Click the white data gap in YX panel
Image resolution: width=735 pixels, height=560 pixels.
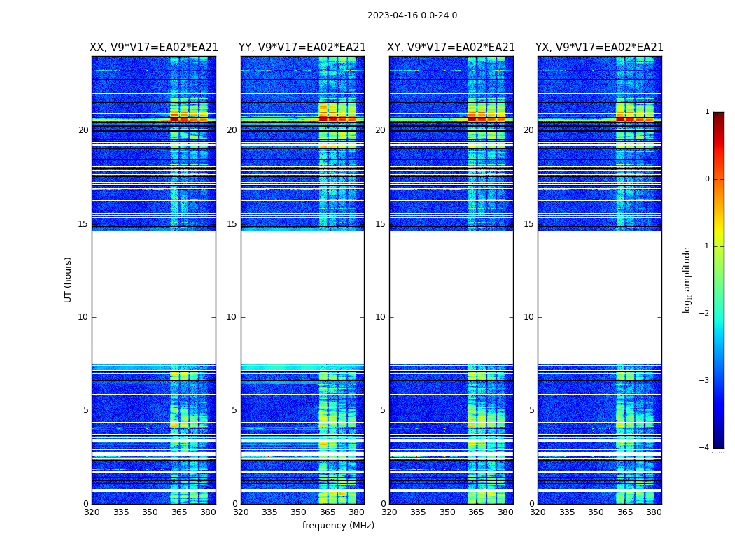[x=599, y=297]
